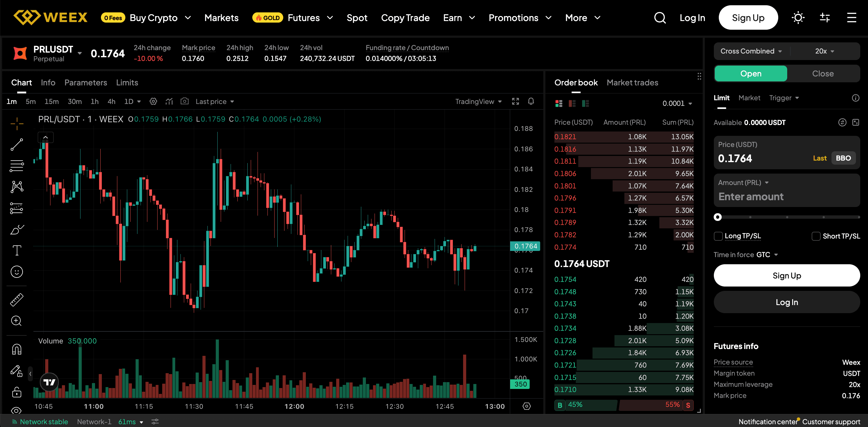Enable the Long TP/SL checkbox
Screen dimensions: 868x427
[718, 236]
